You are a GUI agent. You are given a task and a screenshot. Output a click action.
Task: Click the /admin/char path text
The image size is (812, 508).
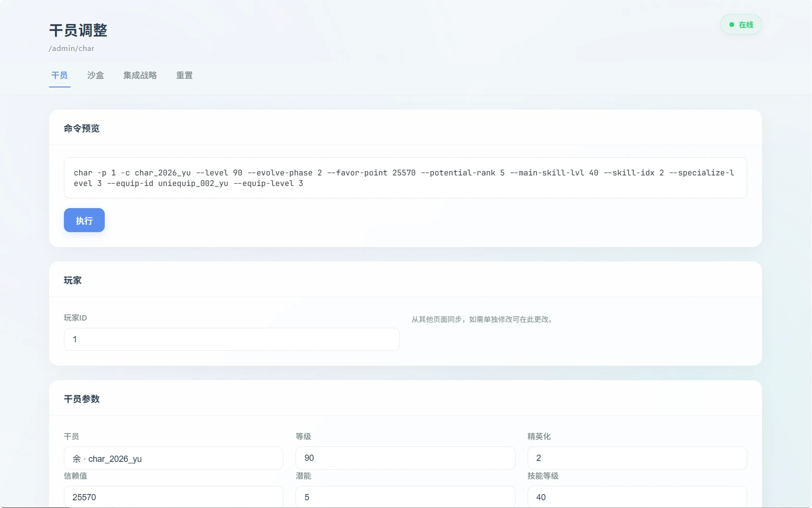[x=72, y=49]
